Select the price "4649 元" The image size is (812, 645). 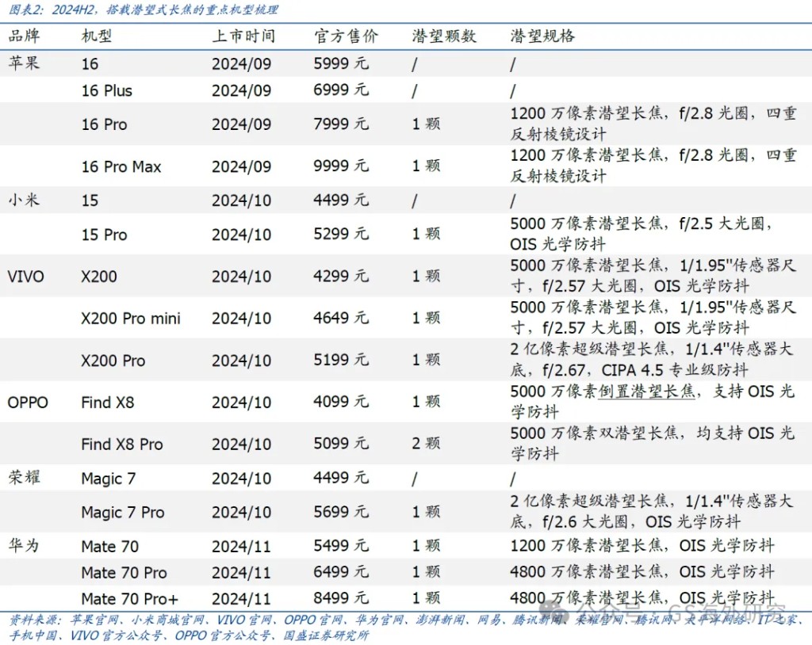point(341,318)
